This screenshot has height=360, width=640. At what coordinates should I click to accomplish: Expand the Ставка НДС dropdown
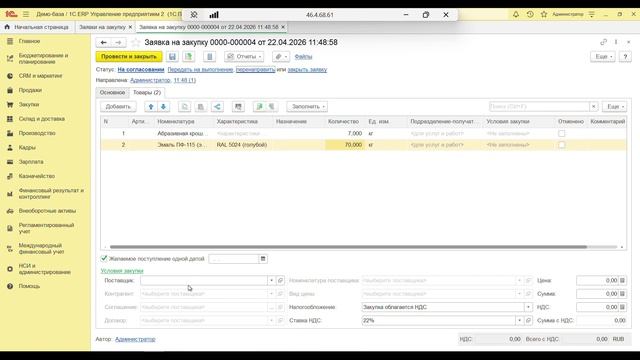(x=519, y=320)
